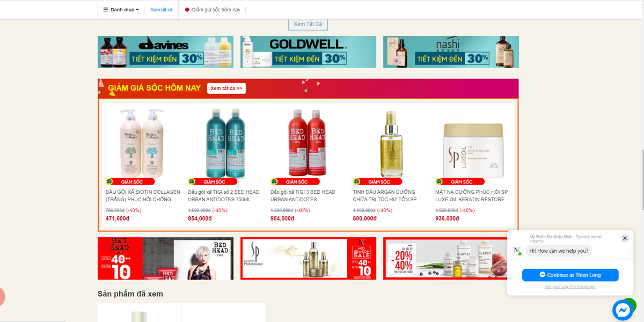The image size is (644, 322).
Task: Open the Goldwell savings banner
Action: pyautogui.click(x=308, y=52)
